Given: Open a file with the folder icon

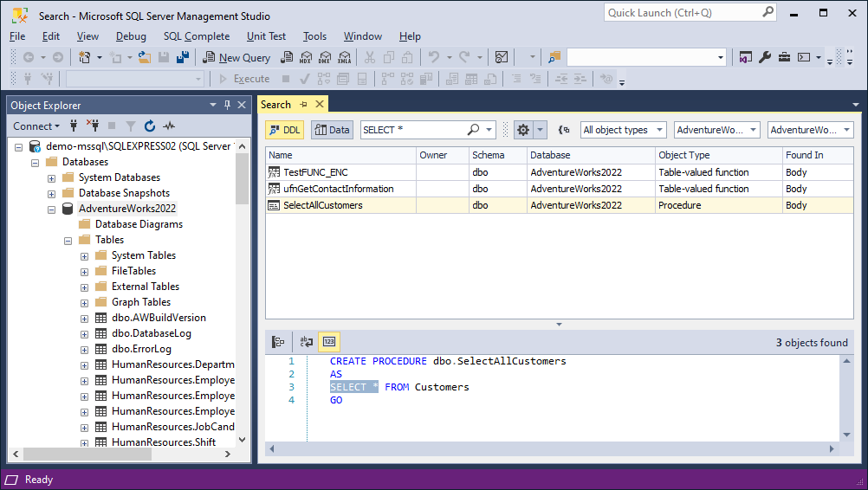Looking at the screenshot, I should tap(145, 57).
